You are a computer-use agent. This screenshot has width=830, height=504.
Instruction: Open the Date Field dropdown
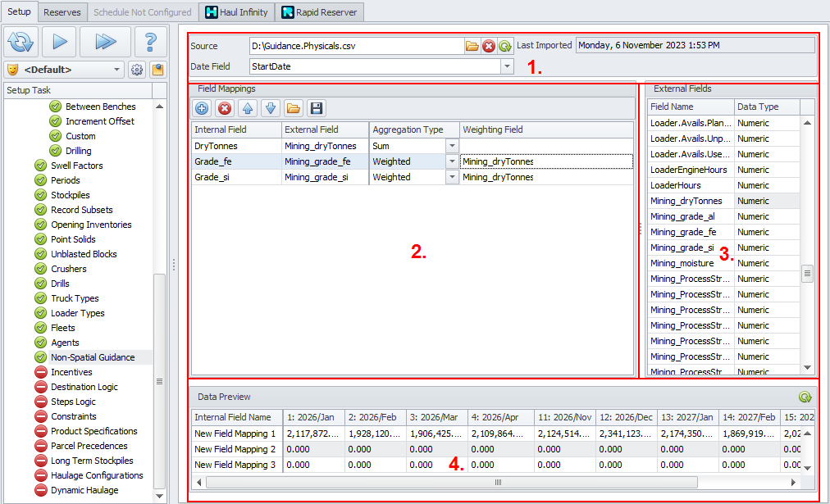[507, 66]
